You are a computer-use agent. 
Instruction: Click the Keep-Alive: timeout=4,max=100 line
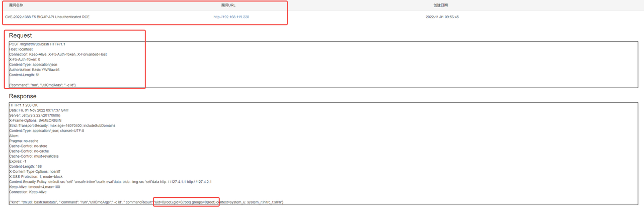(34, 186)
